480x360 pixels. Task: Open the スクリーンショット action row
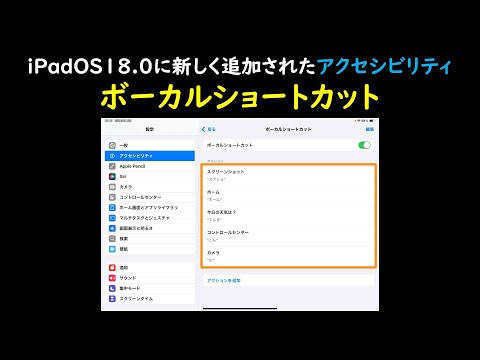pos(288,175)
